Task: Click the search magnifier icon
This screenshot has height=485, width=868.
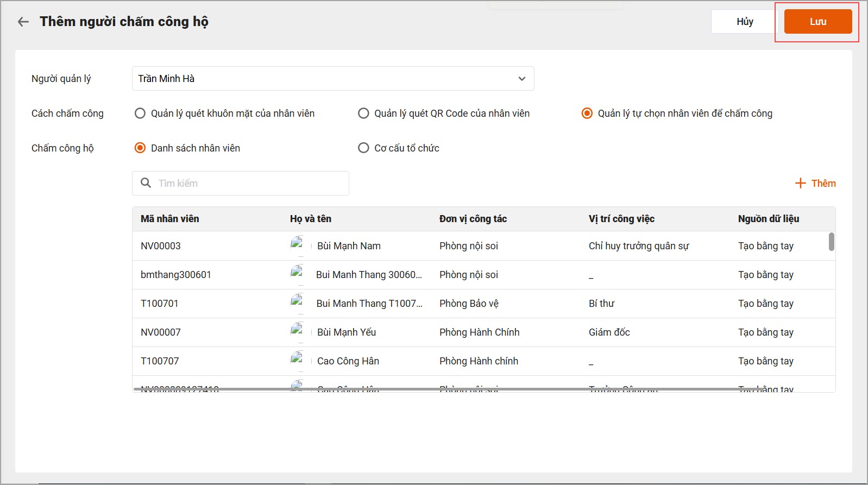Action: pos(146,183)
